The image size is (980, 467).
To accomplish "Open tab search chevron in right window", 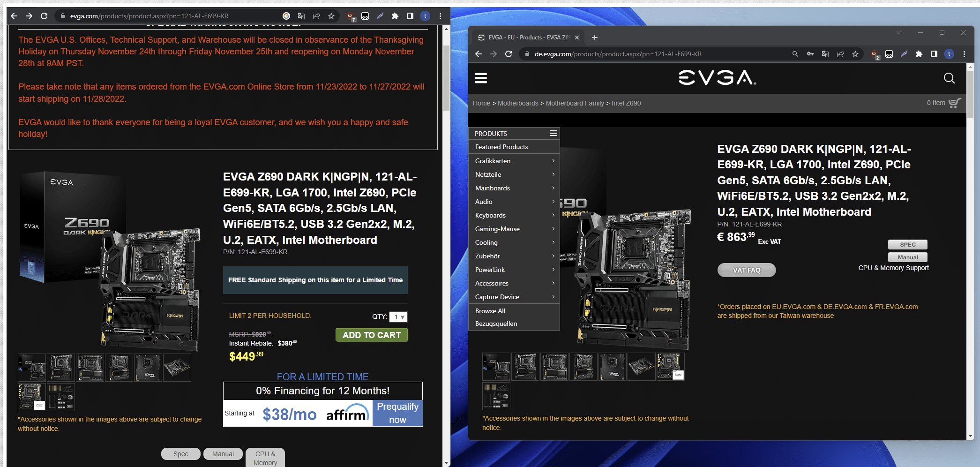I will tap(899, 32).
